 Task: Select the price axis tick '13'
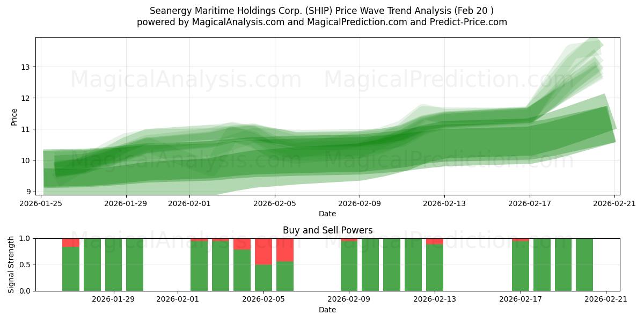pos(26,67)
